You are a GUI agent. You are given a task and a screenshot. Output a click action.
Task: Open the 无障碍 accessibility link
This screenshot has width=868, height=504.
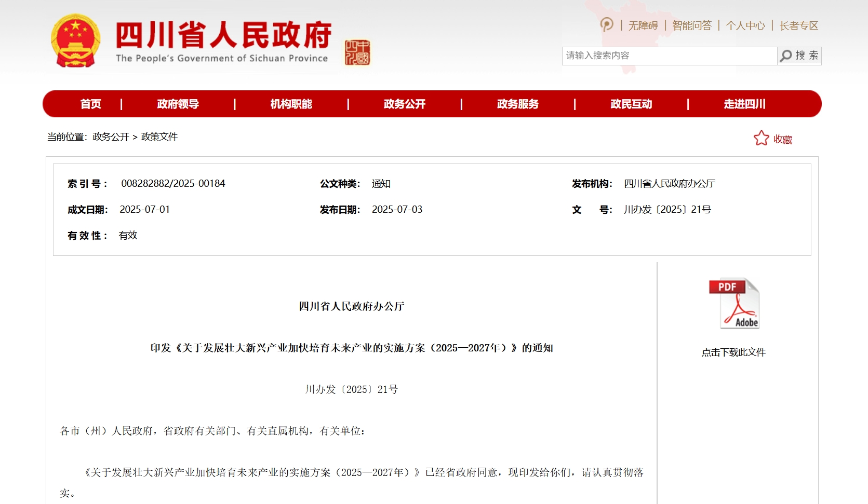click(x=643, y=25)
